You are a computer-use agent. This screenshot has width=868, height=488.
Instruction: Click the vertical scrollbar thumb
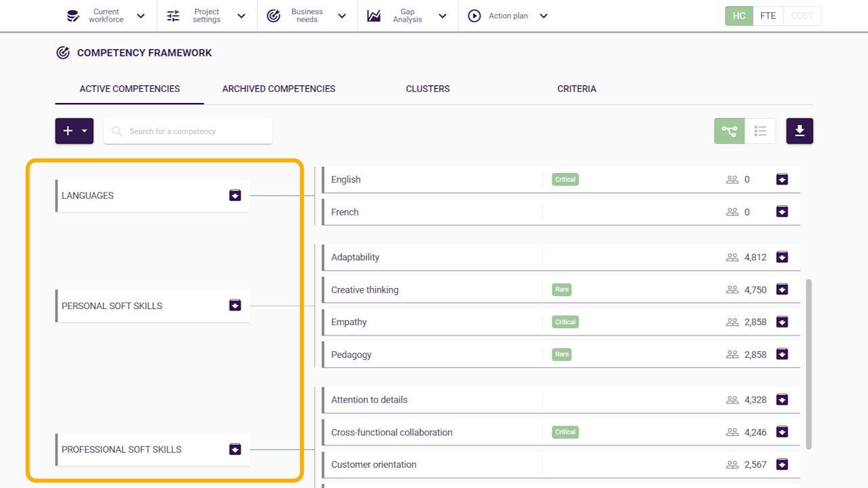coord(808,363)
